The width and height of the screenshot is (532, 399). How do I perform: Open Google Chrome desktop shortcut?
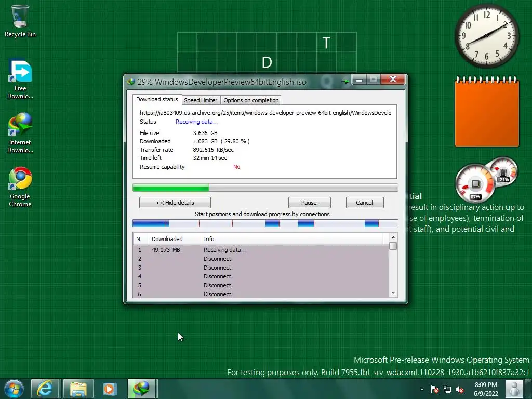pos(20,187)
